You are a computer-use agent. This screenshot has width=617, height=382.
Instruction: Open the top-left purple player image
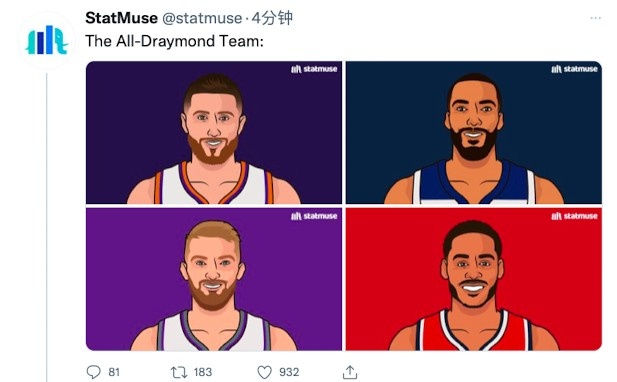(x=214, y=132)
